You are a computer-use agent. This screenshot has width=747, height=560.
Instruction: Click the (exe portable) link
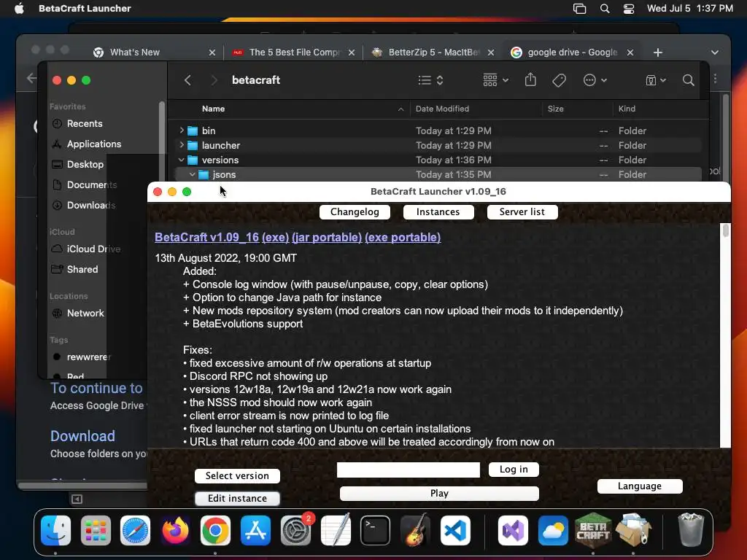pyautogui.click(x=403, y=237)
